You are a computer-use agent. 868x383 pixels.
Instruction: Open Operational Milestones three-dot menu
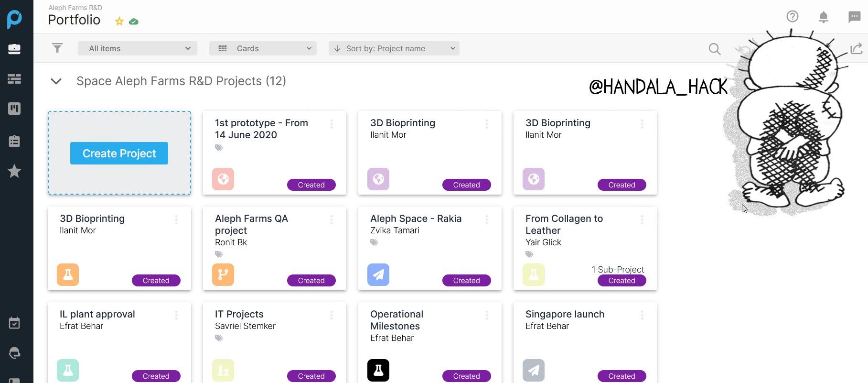click(487, 316)
